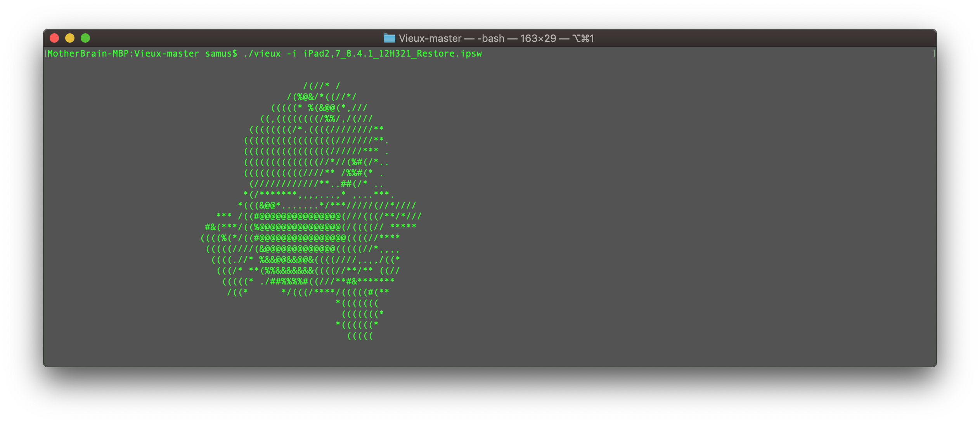This screenshot has height=424, width=980.
Task: Close the Vieux-master terminal window
Action: coord(54,38)
